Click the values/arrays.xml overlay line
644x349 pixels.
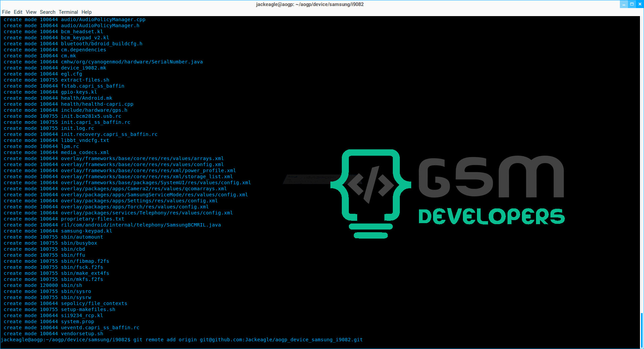(x=114, y=159)
